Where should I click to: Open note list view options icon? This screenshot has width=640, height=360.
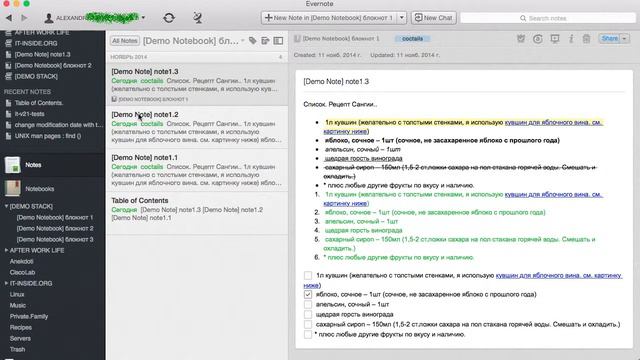[x=278, y=40]
